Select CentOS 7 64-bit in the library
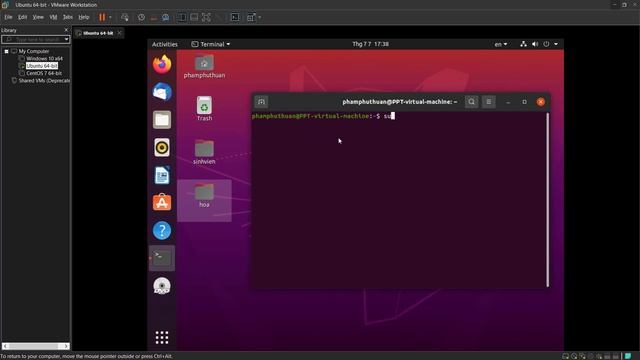 coord(44,73)
